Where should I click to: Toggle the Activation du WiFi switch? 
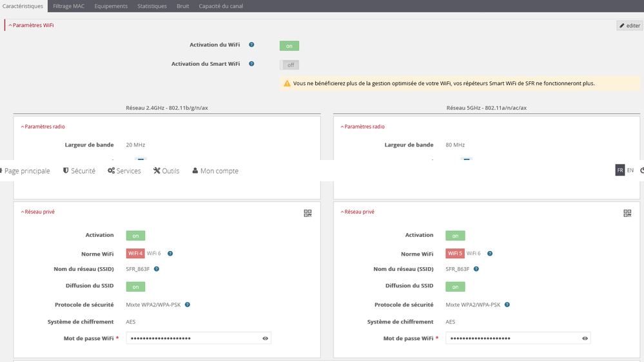(x=289, y=46)
